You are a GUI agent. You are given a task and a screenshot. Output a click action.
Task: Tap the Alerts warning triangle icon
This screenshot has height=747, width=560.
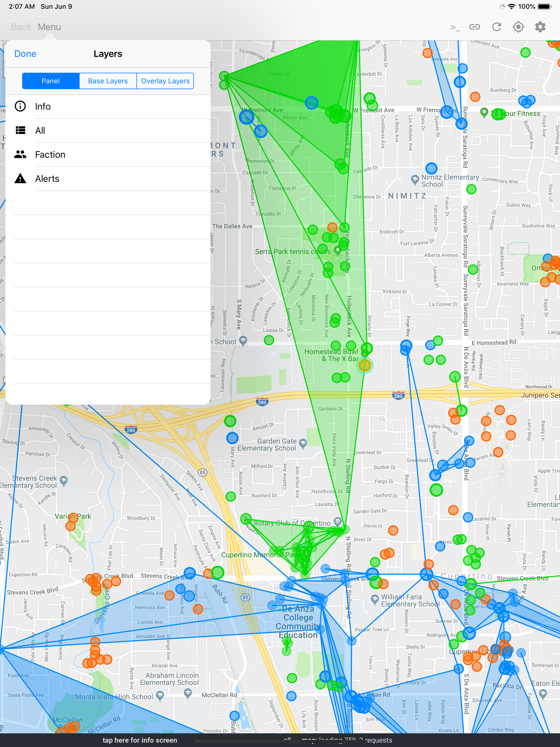point(20,178)
